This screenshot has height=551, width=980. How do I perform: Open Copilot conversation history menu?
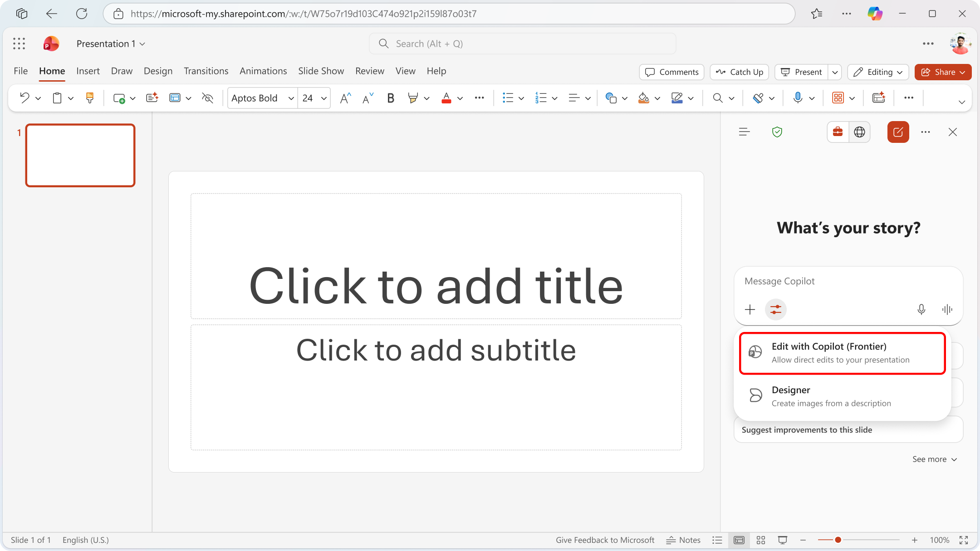pyautogui.click(x=744, y=132)
